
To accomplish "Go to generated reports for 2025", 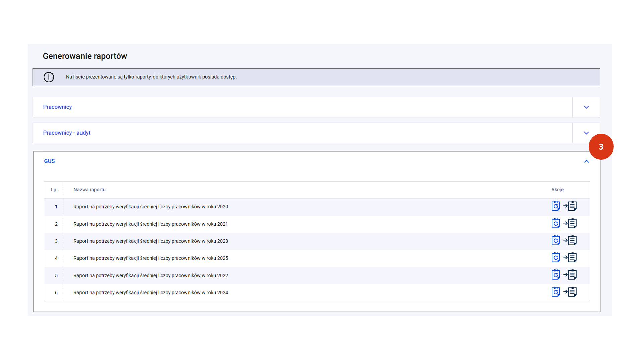I will [x=570, y=257].
